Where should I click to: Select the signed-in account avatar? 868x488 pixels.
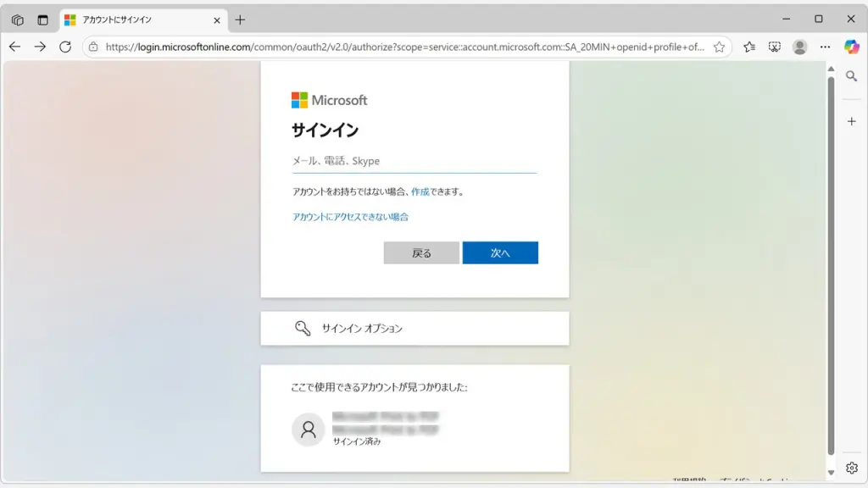(x=309, y=430)
